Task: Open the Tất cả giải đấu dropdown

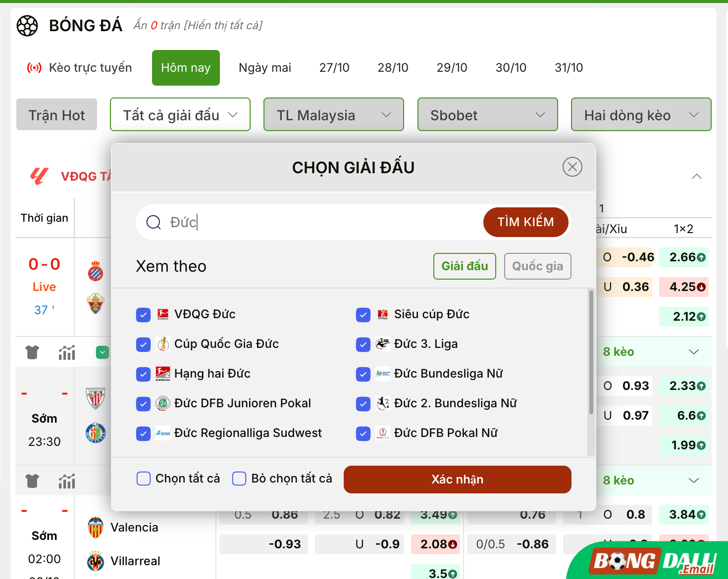Action: [180, 115]
